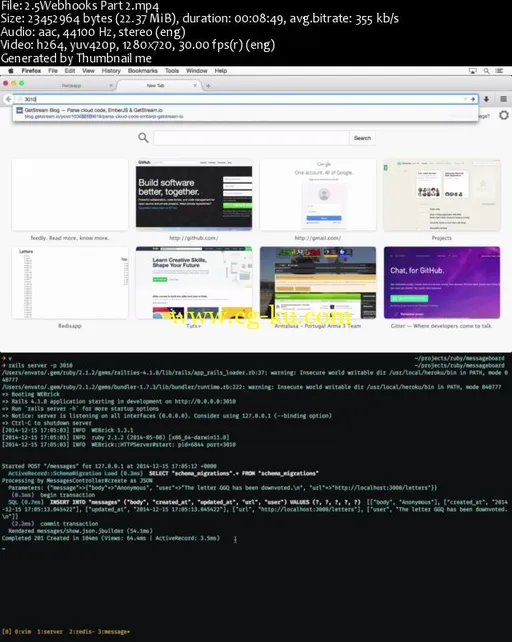
Task: Click the Firefox back arrow button
Action: [x=8, y=99]
